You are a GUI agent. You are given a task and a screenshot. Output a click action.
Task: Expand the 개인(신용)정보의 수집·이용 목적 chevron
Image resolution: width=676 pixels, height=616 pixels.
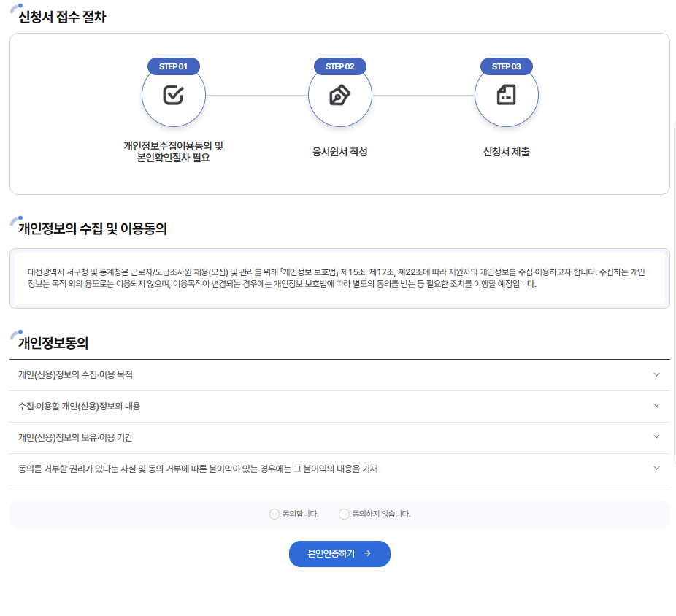point(656,374)
